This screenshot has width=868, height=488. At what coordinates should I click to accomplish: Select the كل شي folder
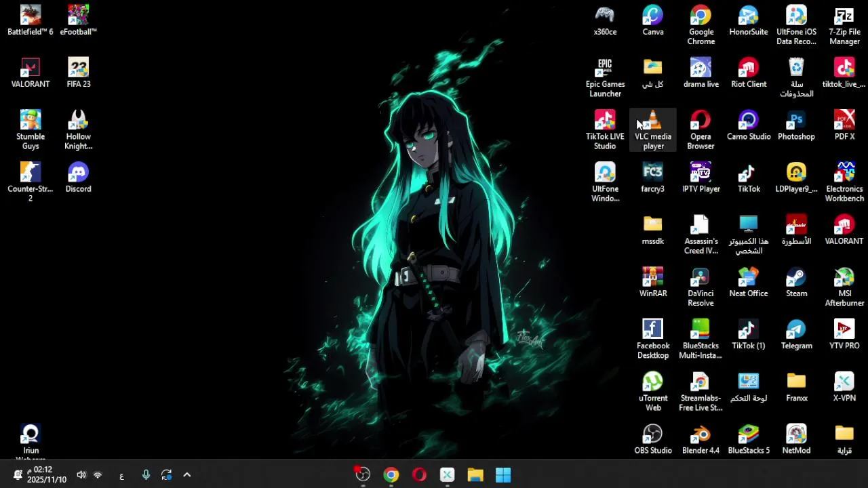(x=653, y=73)
